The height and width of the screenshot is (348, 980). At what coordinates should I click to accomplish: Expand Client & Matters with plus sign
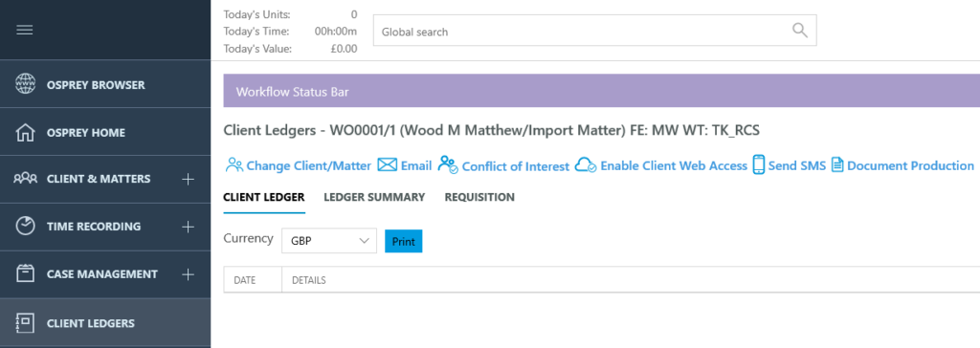pyautogui.click(x=188, y=180)
